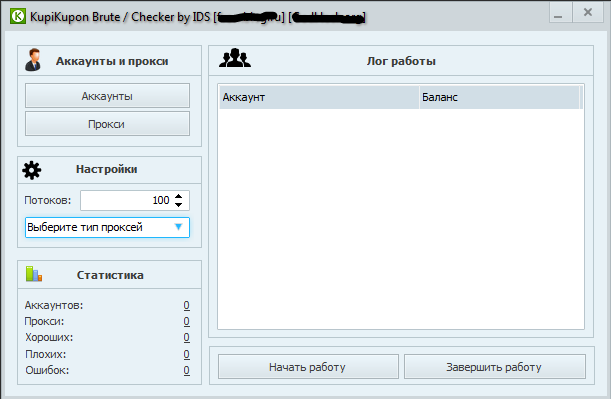Click the Аккаунты и прокси heading
The height and width of the screenshot is (399, 611).
[112, 61]
